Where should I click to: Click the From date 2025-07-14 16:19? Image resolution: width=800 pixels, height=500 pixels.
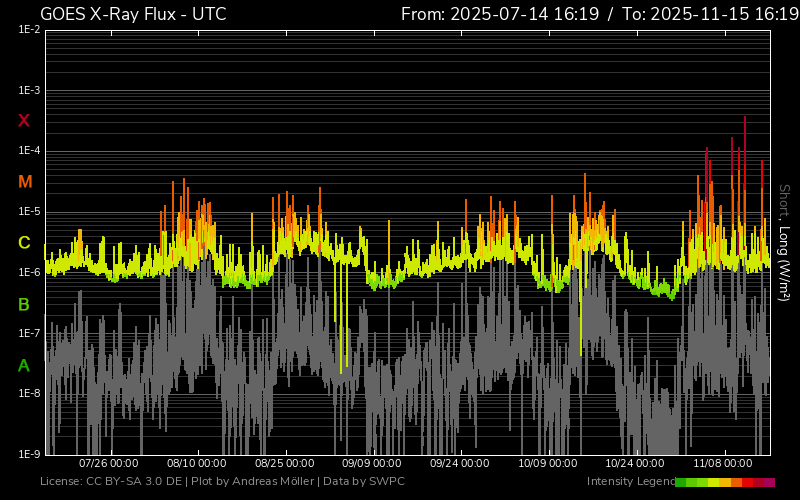point(500,14)
